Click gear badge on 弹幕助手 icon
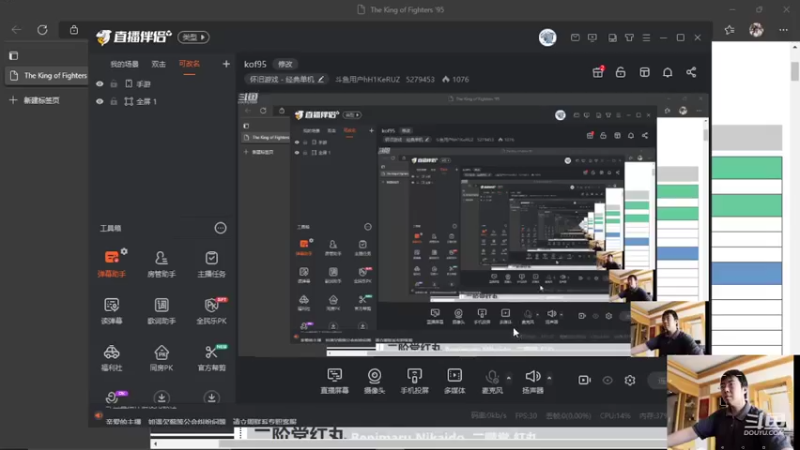 (x=124, y=251)
